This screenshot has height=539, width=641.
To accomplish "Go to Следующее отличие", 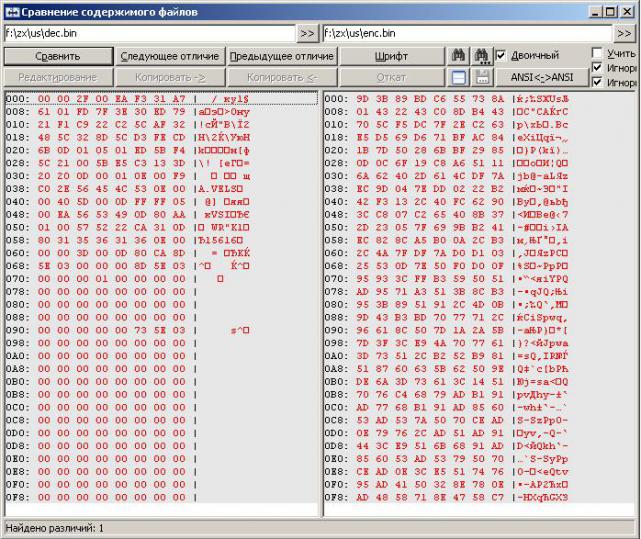I will point(171,56).
